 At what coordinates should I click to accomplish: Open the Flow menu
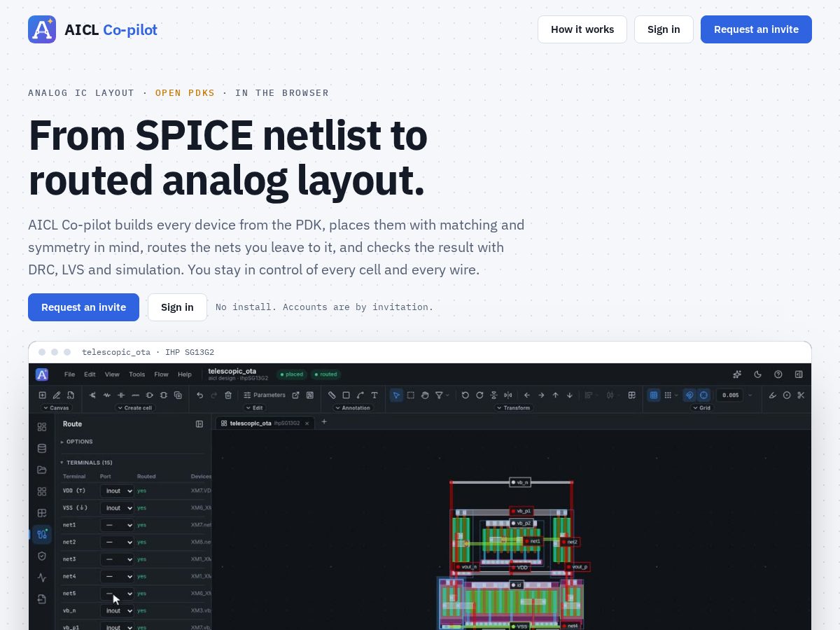click(161, 374)
